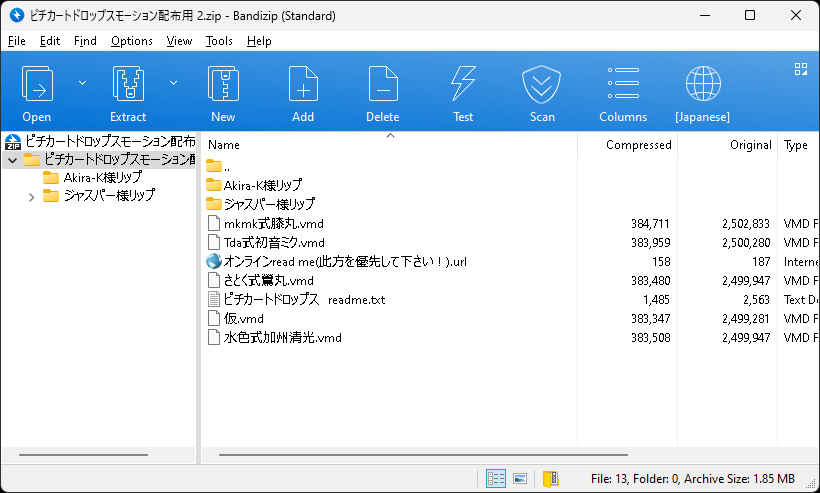Image resolution: width=820 pixels, height=493 pixels.
Task: Click compressed size 384,711
Action: [650, 224]
